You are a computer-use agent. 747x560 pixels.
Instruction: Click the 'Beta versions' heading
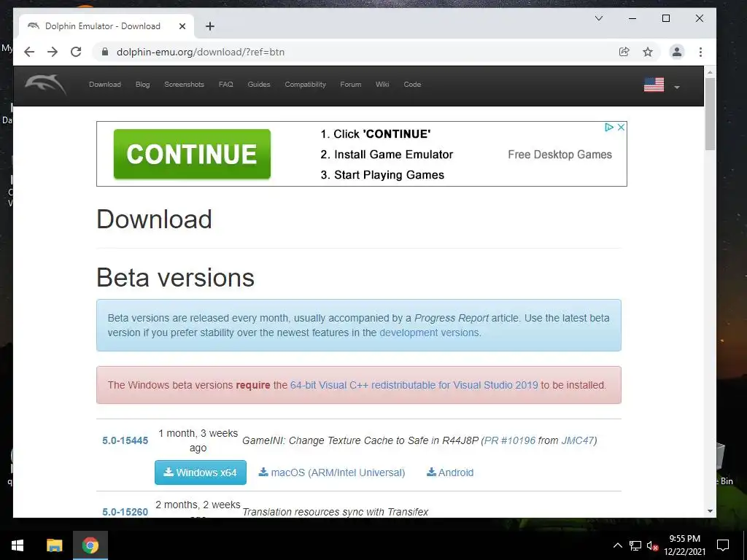pyautogui.click(x=175, y=277)
